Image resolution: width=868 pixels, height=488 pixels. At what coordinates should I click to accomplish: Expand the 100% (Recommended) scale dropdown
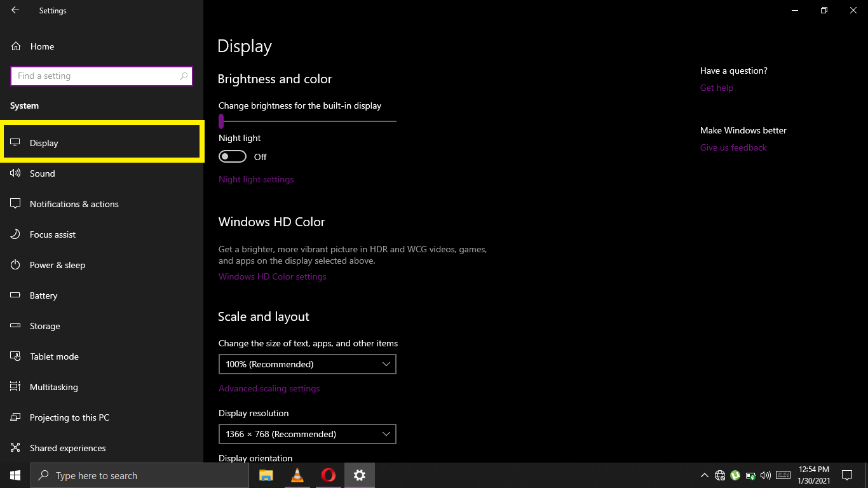308,364
